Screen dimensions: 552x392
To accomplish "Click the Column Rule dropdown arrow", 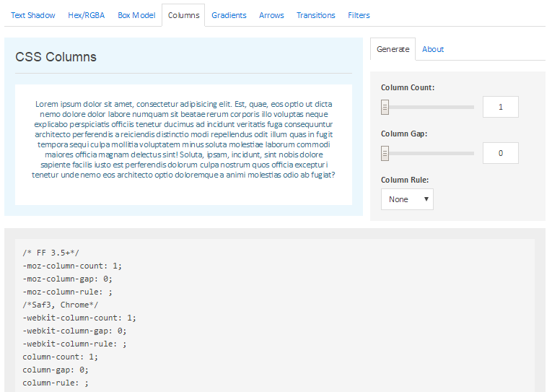I will coord(426,199).
